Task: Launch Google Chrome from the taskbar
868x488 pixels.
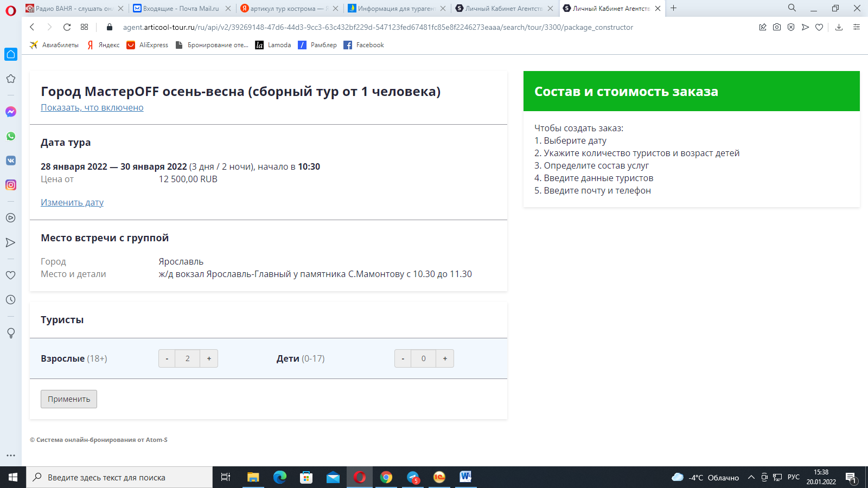Action: [386, 477]
